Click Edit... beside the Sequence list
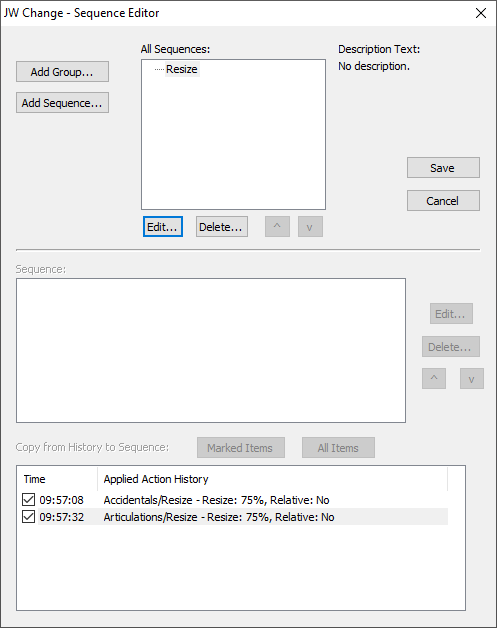The image size is (497, 628). click(451, 314)
